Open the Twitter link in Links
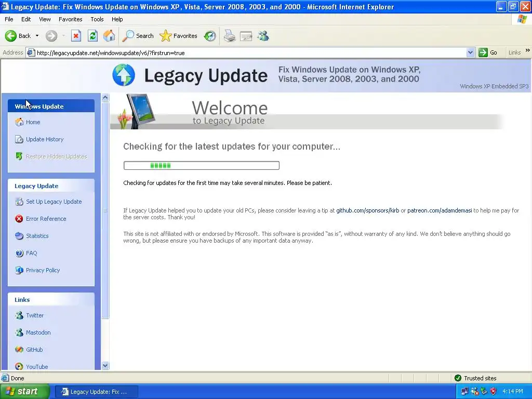This screenshot has height=399, width=532. (35, 315)
